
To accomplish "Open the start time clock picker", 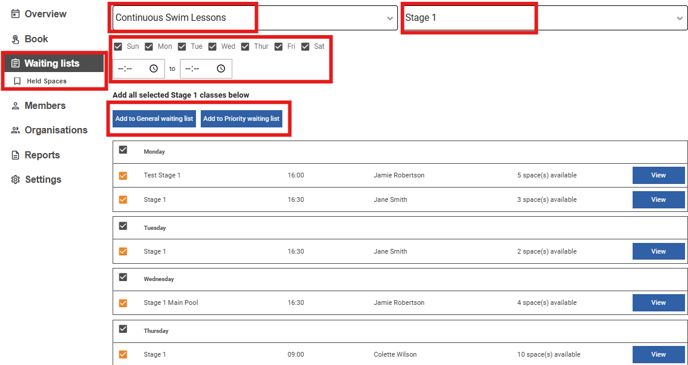I will 154,68.
